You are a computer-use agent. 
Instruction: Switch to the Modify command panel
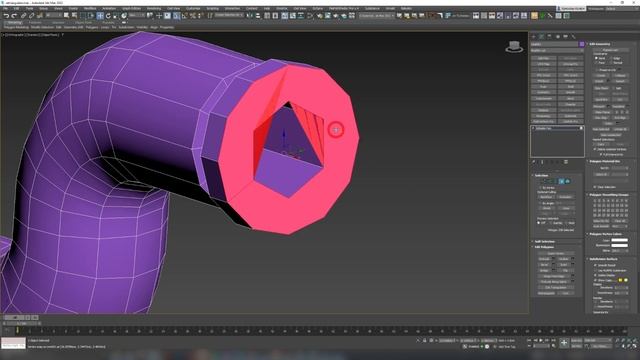[542, 36]
